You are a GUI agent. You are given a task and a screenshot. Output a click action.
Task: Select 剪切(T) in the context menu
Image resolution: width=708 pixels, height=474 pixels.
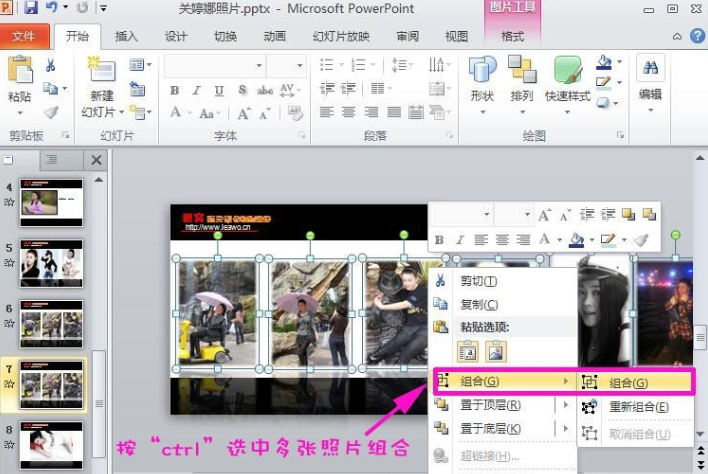[476, 281]
